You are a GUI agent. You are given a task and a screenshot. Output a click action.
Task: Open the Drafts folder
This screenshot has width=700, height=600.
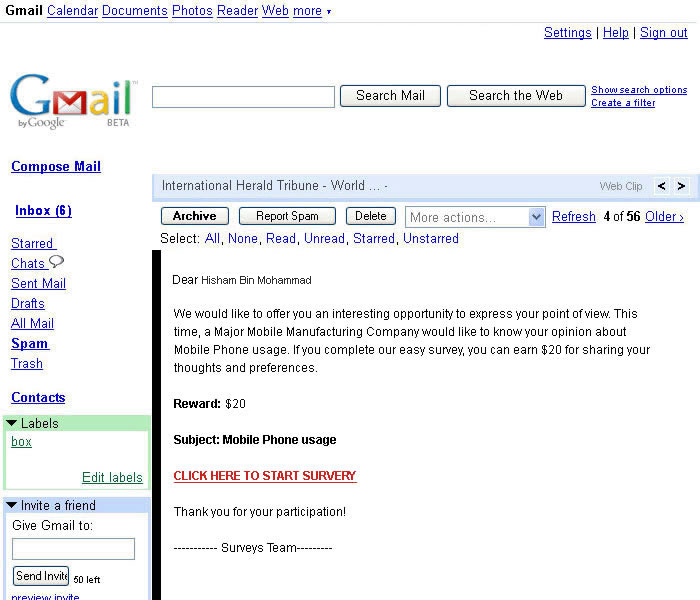pyautogui.click(x=28, y=304)
